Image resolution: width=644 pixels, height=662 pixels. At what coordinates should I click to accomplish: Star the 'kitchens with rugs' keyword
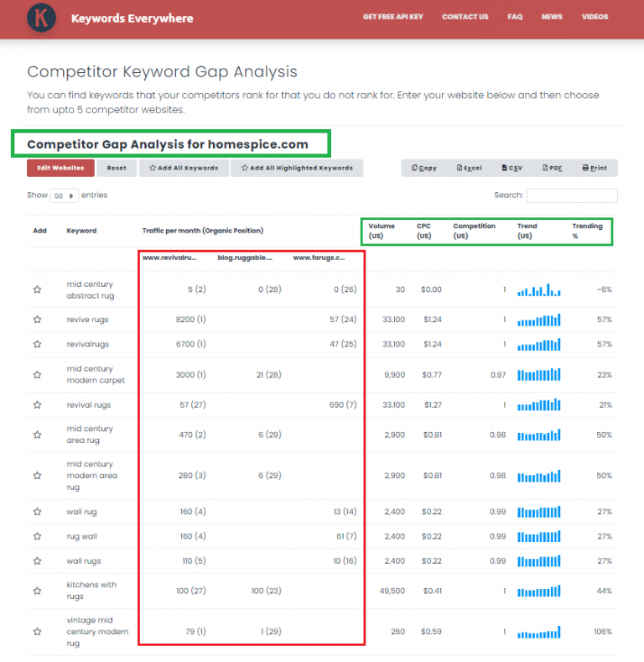pos(38,591)
